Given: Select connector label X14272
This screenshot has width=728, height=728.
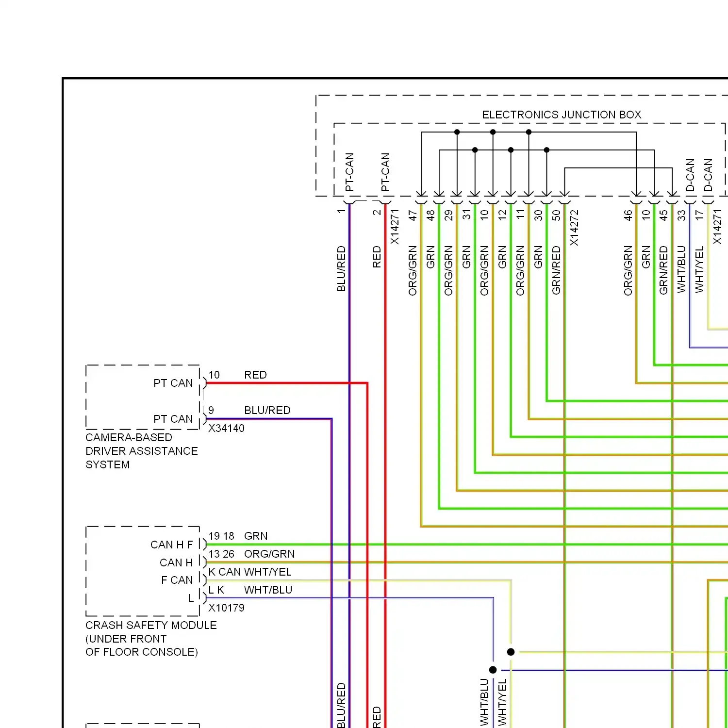Looking at the screenshot, I should point(574,228).
